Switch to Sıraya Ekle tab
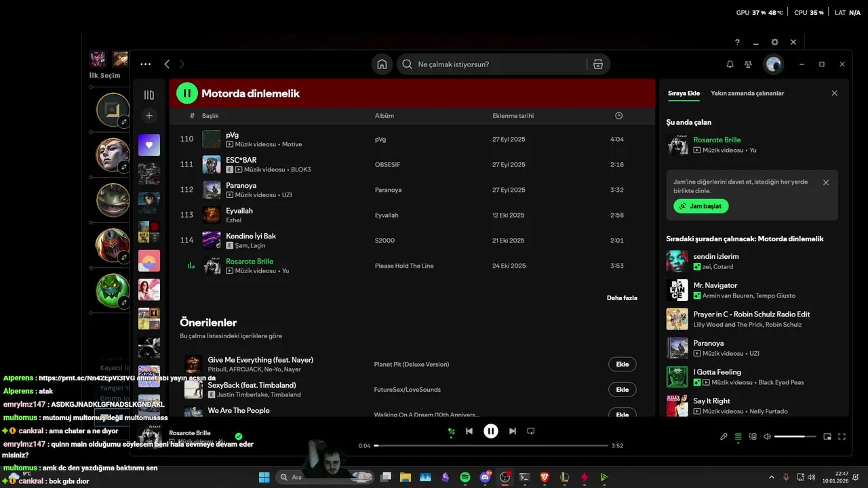This screenshot has width=868, height=488. (x=684, y=94)
